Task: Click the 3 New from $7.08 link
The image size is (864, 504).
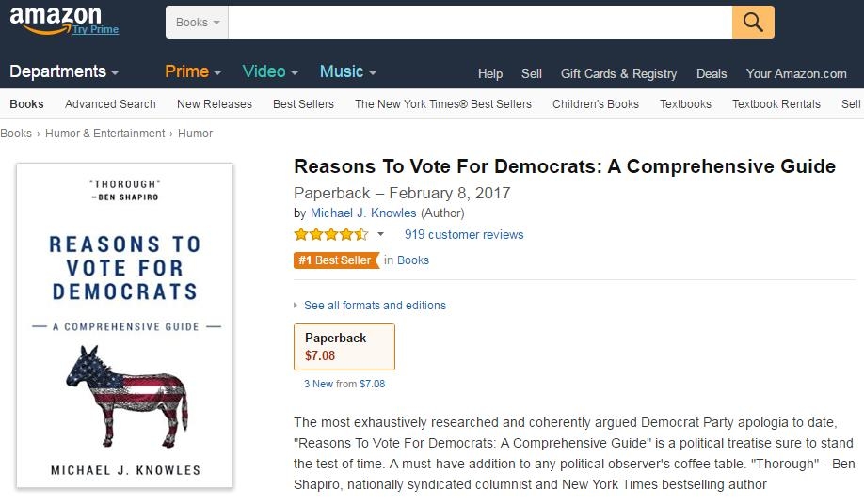Action: click(344, 384)
